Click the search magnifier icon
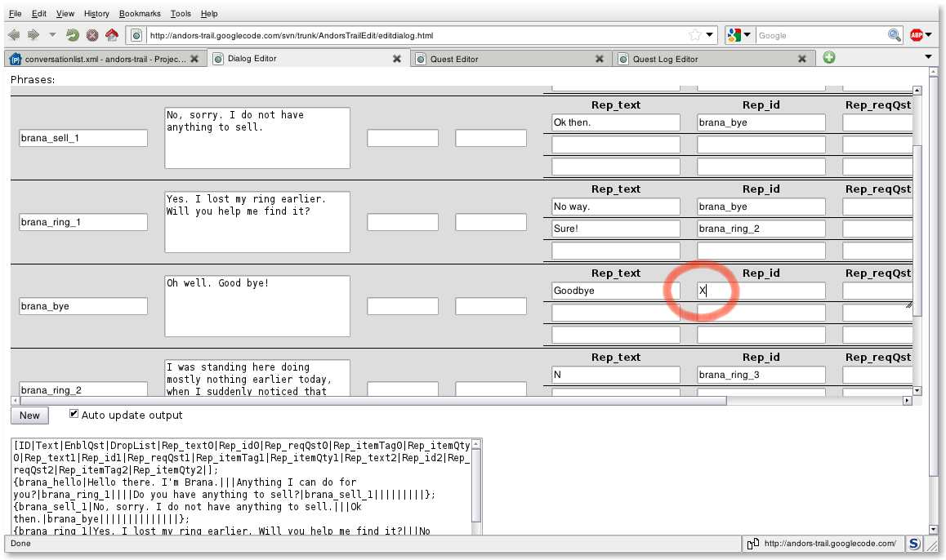946x560 pixels. pyautogui.click(x=895, y=35)
